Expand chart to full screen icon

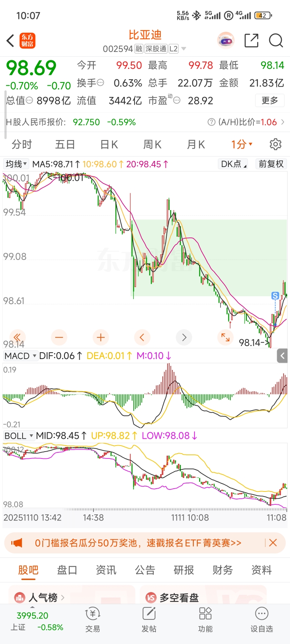[226, 337]
